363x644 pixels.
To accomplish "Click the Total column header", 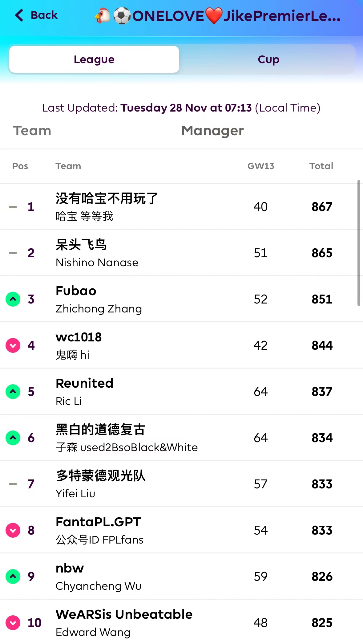I will pos(321,166).
